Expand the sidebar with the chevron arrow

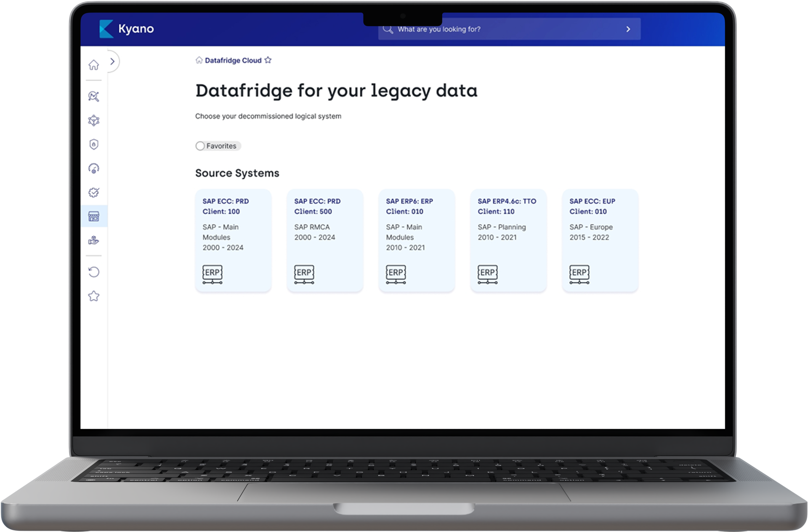pyautogui.click(x=112, y=61)
